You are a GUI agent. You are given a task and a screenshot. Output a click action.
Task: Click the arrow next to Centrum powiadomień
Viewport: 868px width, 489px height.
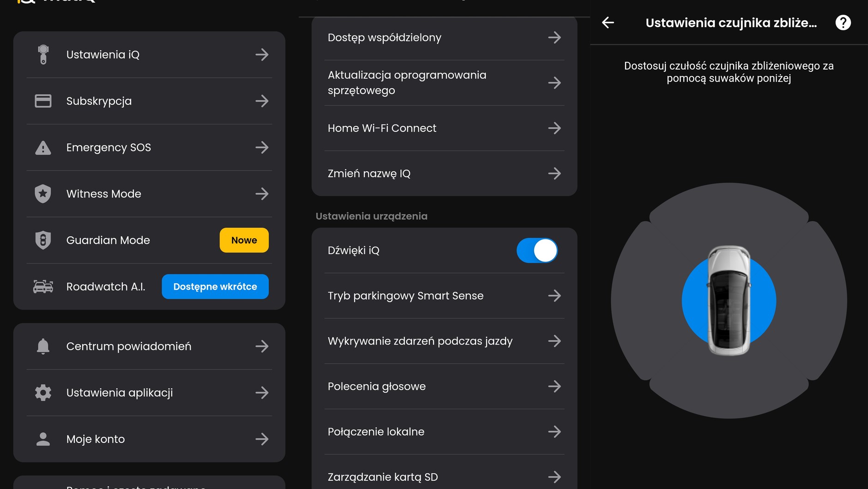tap(262, 346)
